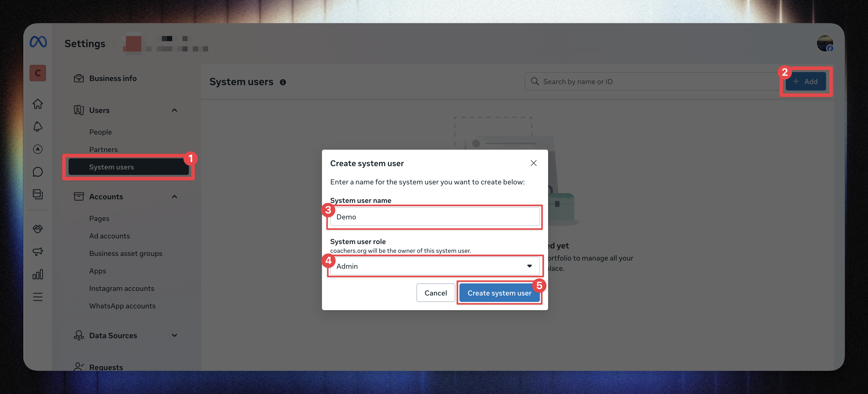
Task: Collapse the Users section
Action: [174, 110]
